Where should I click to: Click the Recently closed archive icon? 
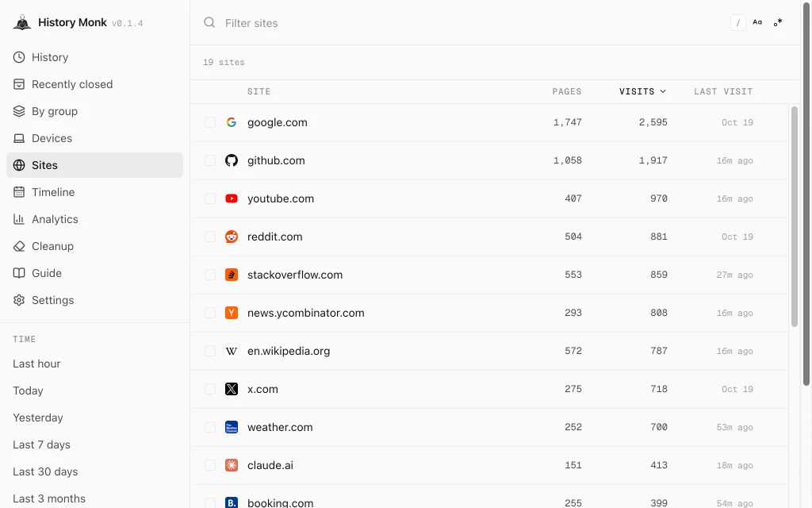[19, 84]
